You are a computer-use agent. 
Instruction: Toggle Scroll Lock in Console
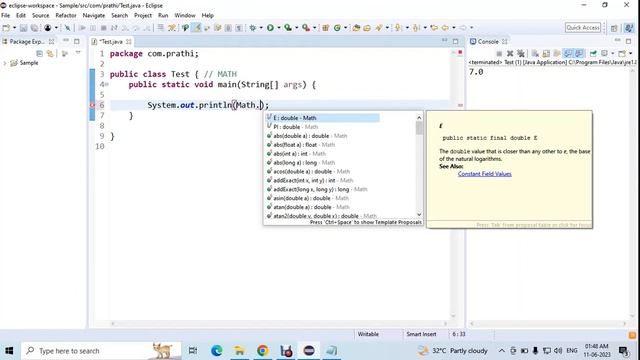[546, 53]
